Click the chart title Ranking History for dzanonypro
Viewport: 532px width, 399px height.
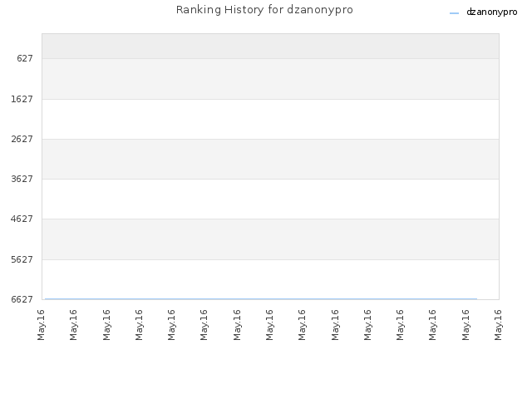(264, 10)
